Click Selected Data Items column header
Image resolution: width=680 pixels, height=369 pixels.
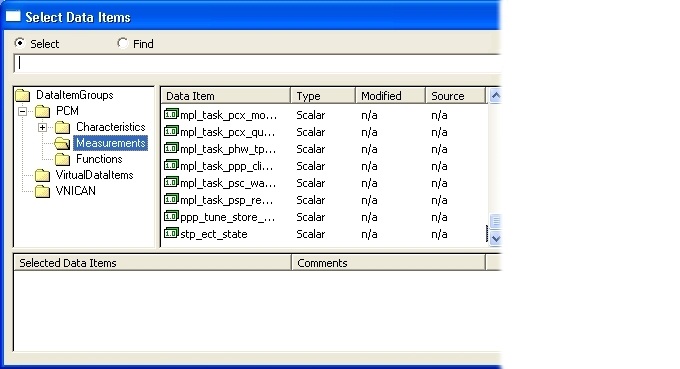(x=153, y=263)
